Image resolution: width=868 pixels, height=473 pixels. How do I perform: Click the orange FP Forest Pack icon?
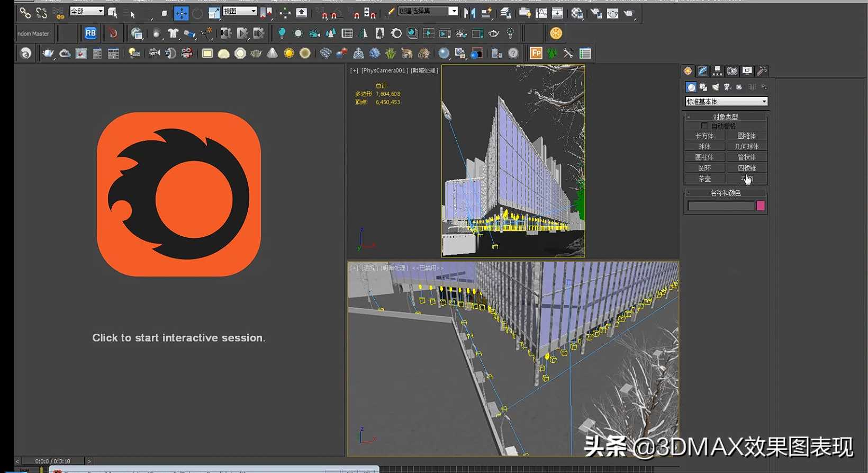click(x=536, y=53)
